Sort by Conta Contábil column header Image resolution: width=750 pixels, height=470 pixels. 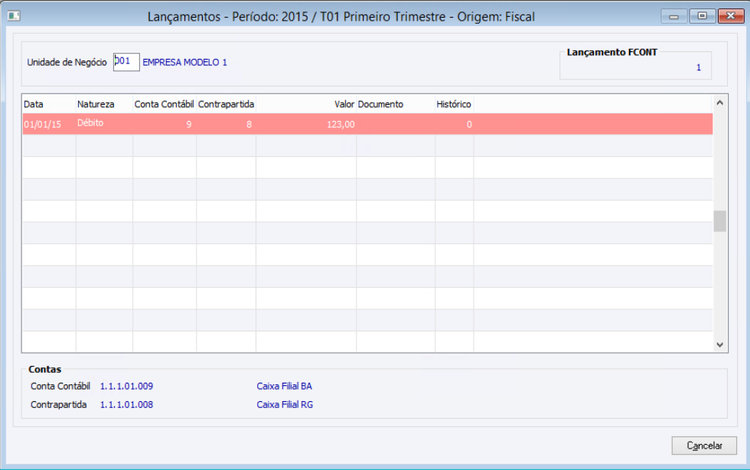click(165, 104)
